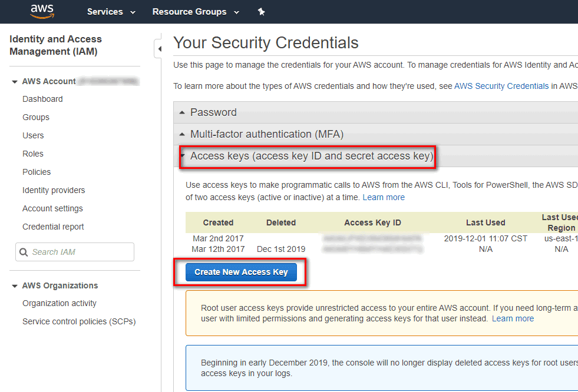Click Learn more link in root key warning
Image resolution: width=578 pixels, height=392 pixels.
tap(513, 319)
